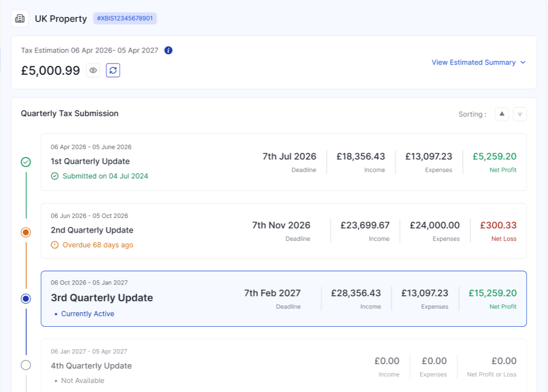Expand View Estimated Summary
548x392 pixels.
tap(473, 62)
